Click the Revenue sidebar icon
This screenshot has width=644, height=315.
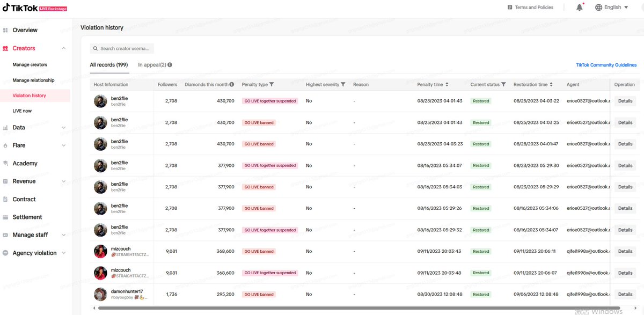click(x=5, y=181)
